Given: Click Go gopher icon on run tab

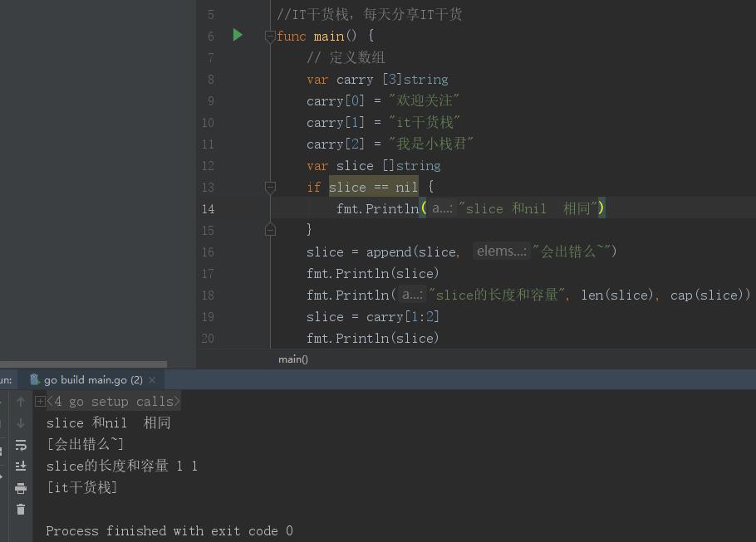Looking at the screenshot, I should click(x=34, y=379).
